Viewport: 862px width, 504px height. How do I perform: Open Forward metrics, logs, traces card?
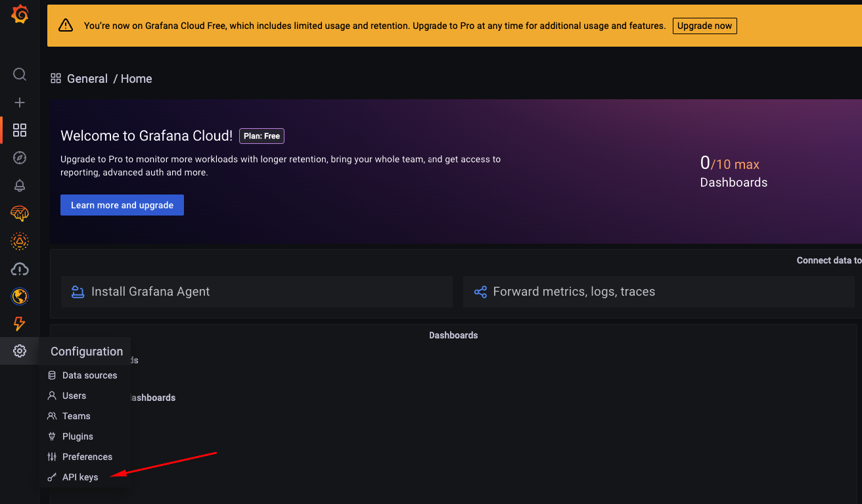(659, 292)
